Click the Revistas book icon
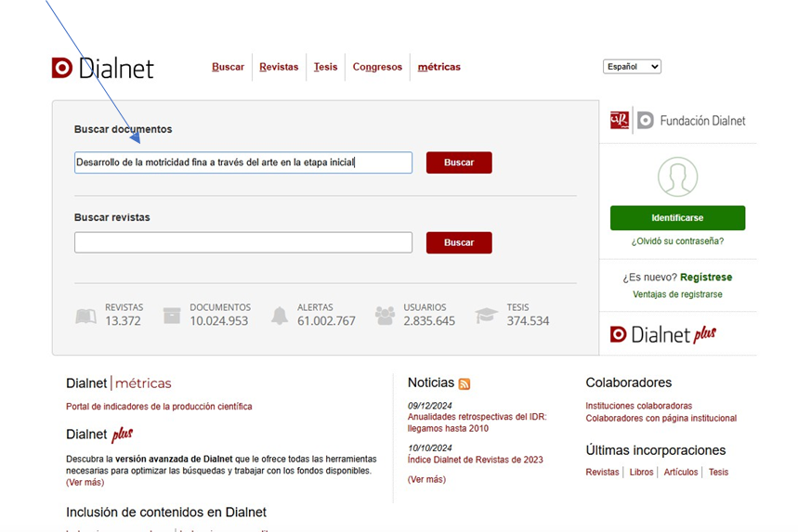The width and height of the screenshot is (798, 532). pos(85,316)
